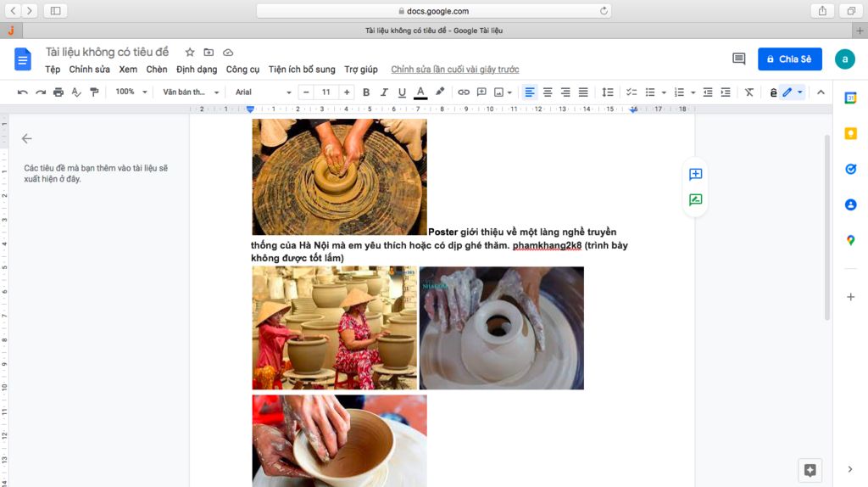Align text right
The height and width of the screenshot is (487, 868).
coord(565,92)
